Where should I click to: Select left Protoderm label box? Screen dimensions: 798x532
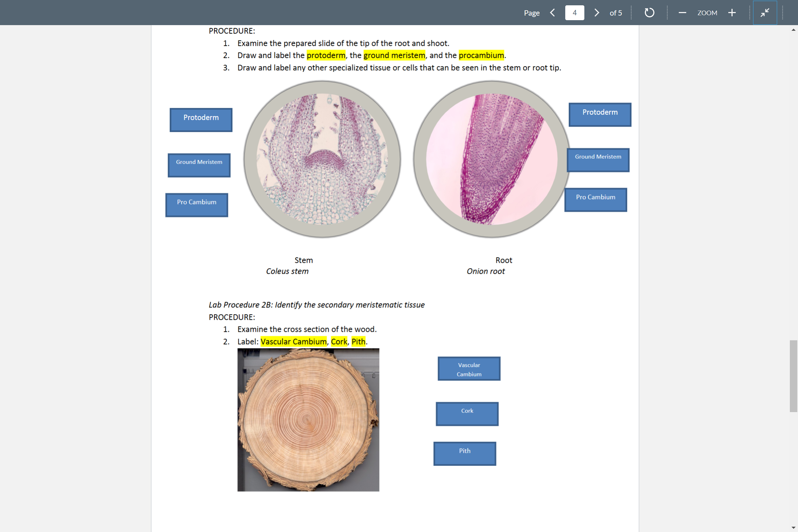(x=201, y=120)
